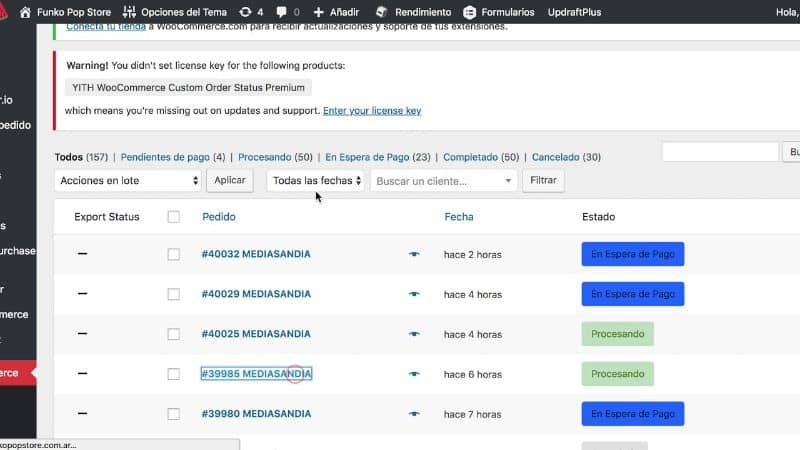Click En Espera de Pago status of #39980

633,414
